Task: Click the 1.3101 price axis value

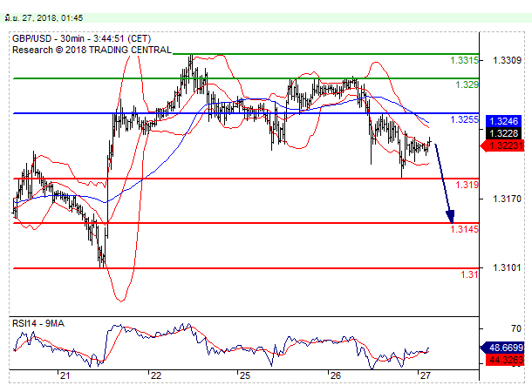Action: pyautogui.click(x=507, y=267)
